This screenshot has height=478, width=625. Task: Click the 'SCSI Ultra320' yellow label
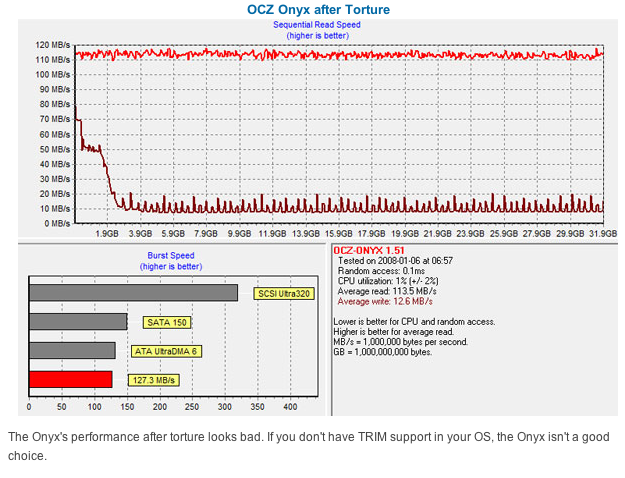coord(284,294)
